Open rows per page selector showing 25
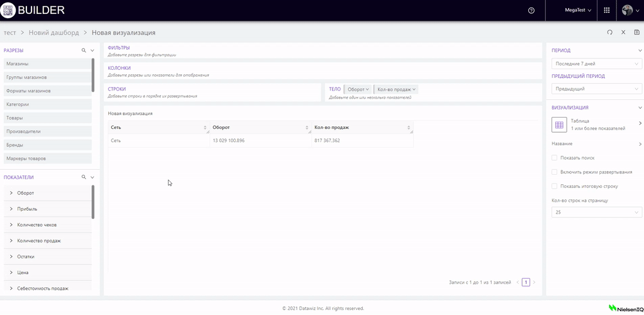This screenshot has height=315, width=644. [596, 213]
